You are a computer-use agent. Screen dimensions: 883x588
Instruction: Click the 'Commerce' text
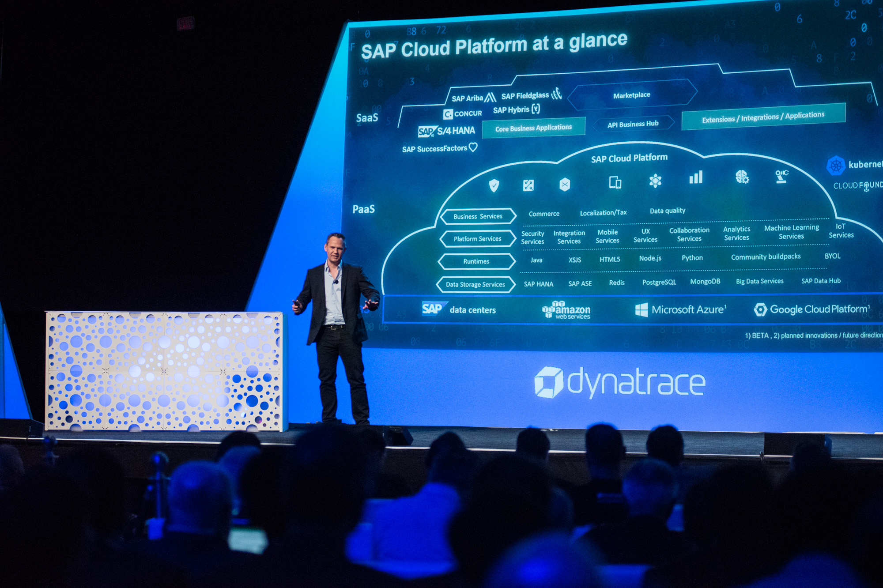(x=544, y=214)
